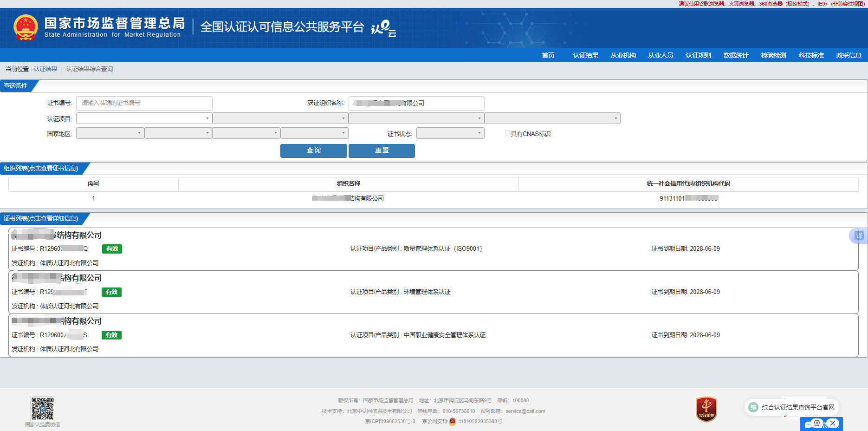Click the national emblem logo
Screen dimensions: 868x431
click(26, 28)
